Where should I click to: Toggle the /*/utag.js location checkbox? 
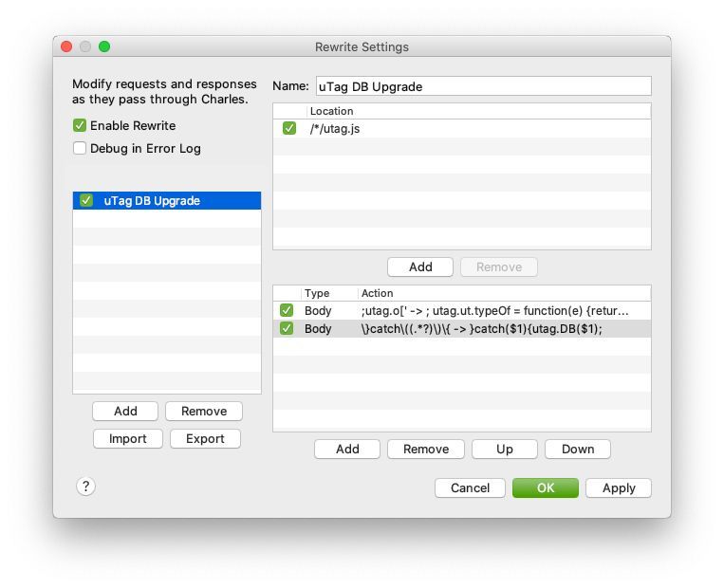tap(289, 128)
